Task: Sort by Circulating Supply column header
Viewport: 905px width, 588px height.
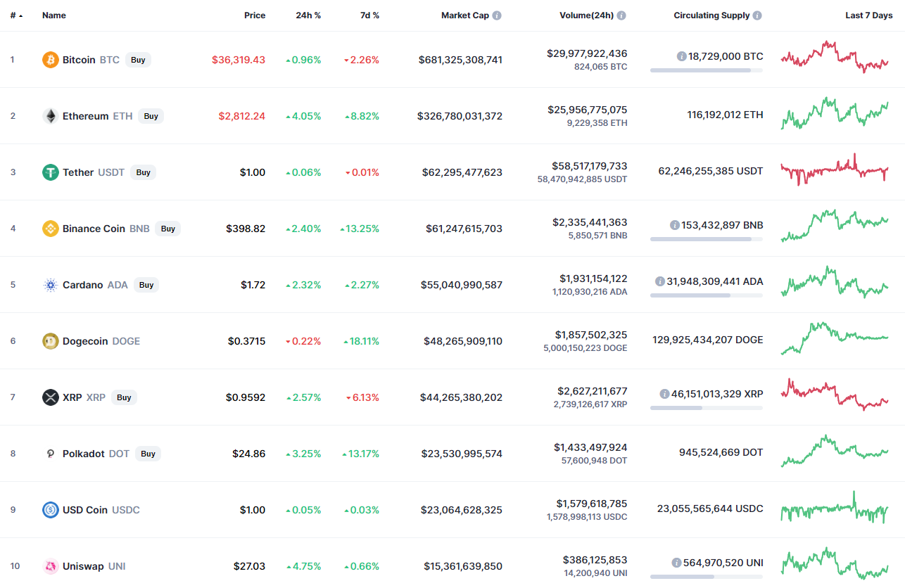Action: pyautogui.click(x=711, y=15)
